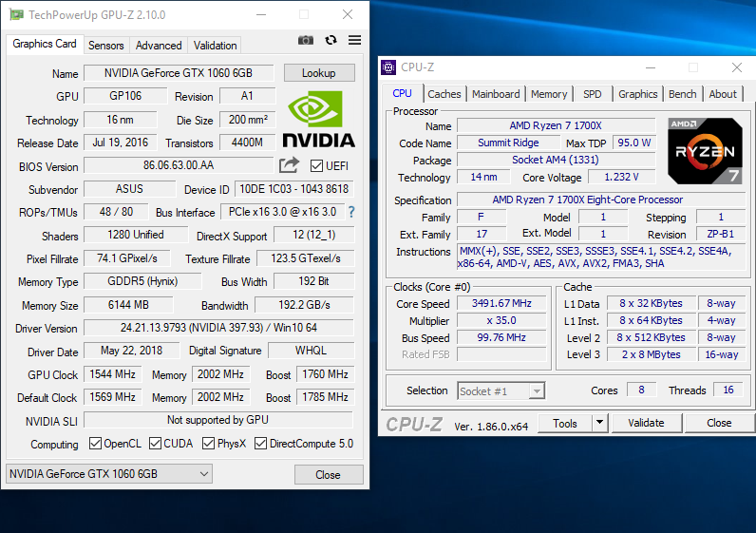Select the Graphics Card tab
The image size is (756, 533).
pos(45,44)
